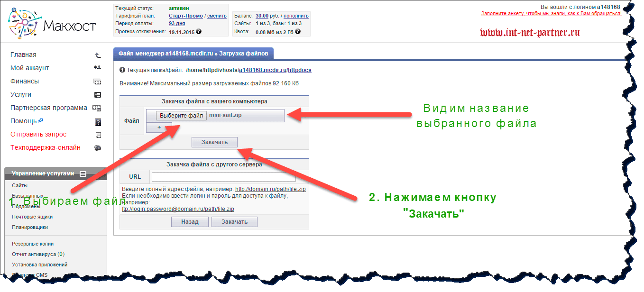Open Почтовые ящики in the sidebar

pos(32,217)
